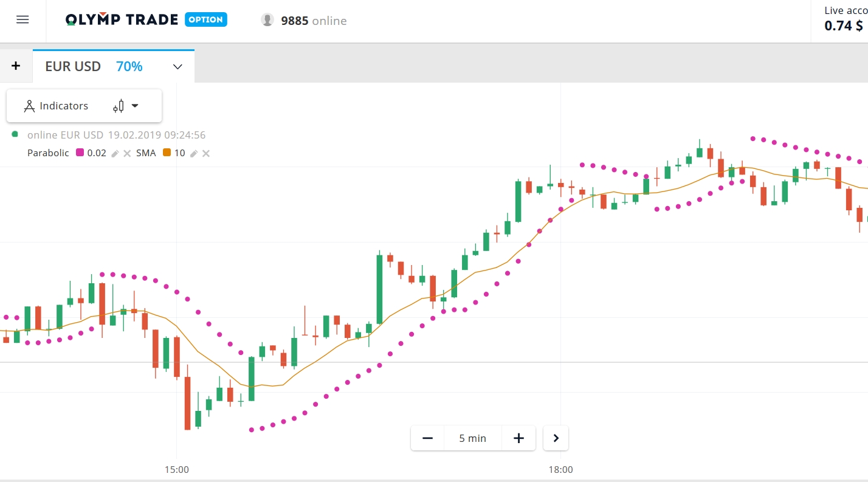Click the 5 min timeframe display

point(473,438)
